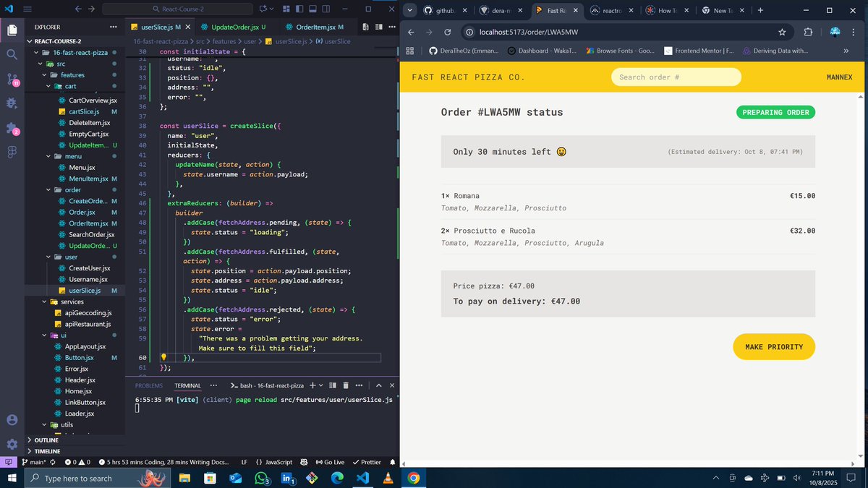Open the Explorer view in VS Code activity bar
This screenshot has height=488, width=868.
[12, 30]
